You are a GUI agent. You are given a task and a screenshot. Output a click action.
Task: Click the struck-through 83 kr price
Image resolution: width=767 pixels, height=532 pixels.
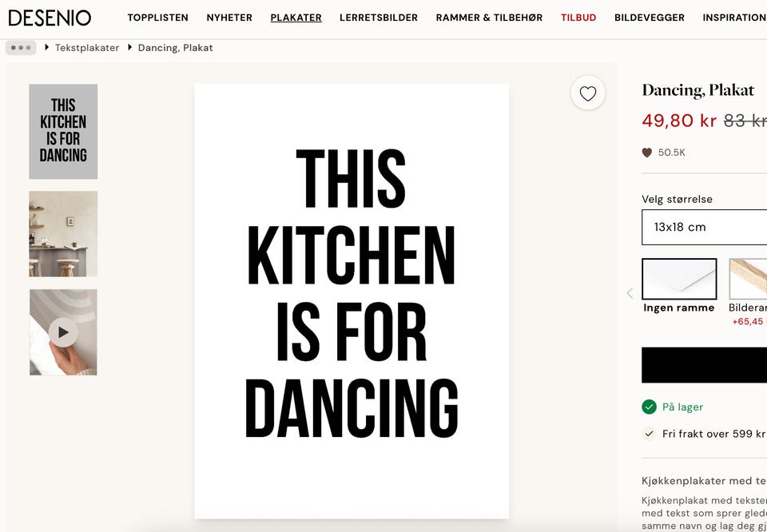click(x=745, y=121)
